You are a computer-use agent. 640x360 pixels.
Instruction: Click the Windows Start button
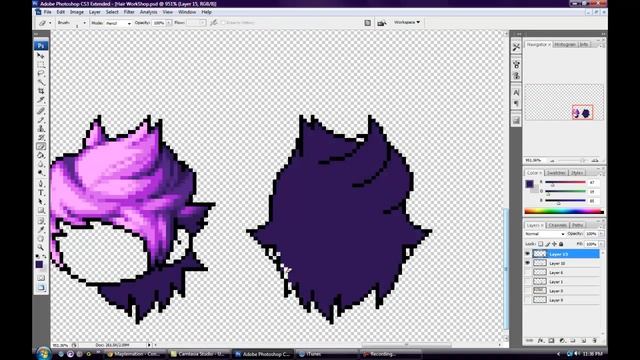point(43,353)
